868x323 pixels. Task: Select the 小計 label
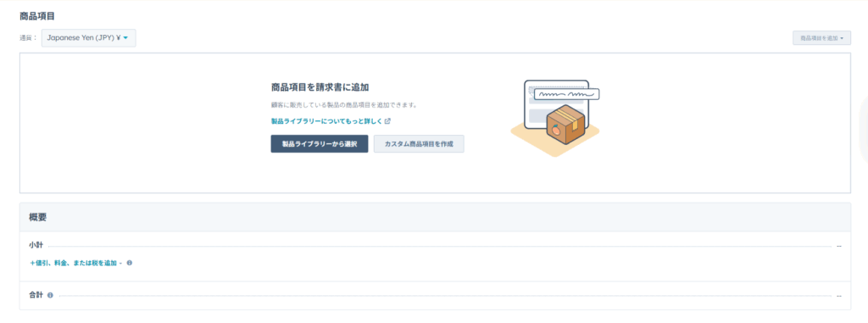point(36,245)
